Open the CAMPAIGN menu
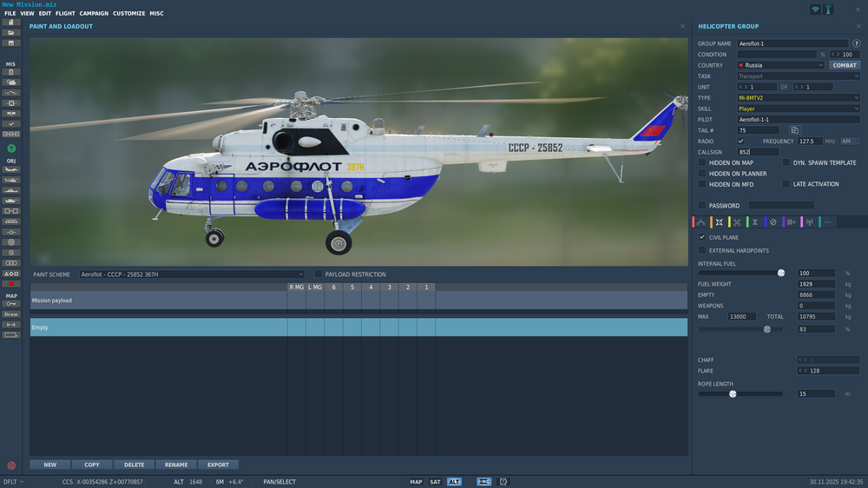This screenshot has height=488, width=868. point(94,13)
